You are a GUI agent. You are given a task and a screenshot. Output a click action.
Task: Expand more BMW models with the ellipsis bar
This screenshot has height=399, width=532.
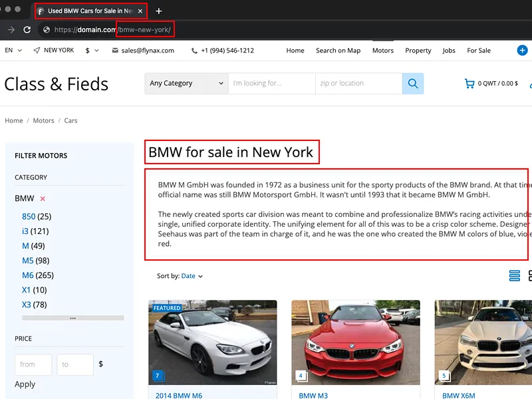[x=73, y=319]
